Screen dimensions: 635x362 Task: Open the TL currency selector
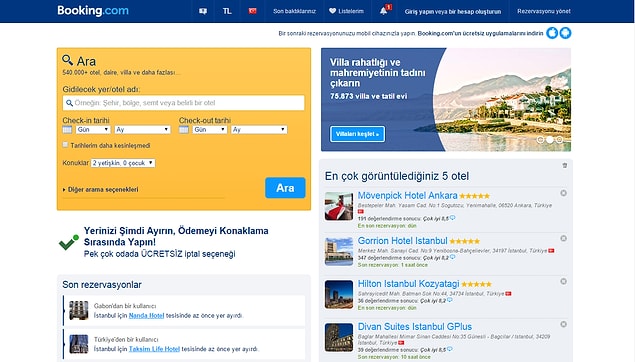pos(227,11)
